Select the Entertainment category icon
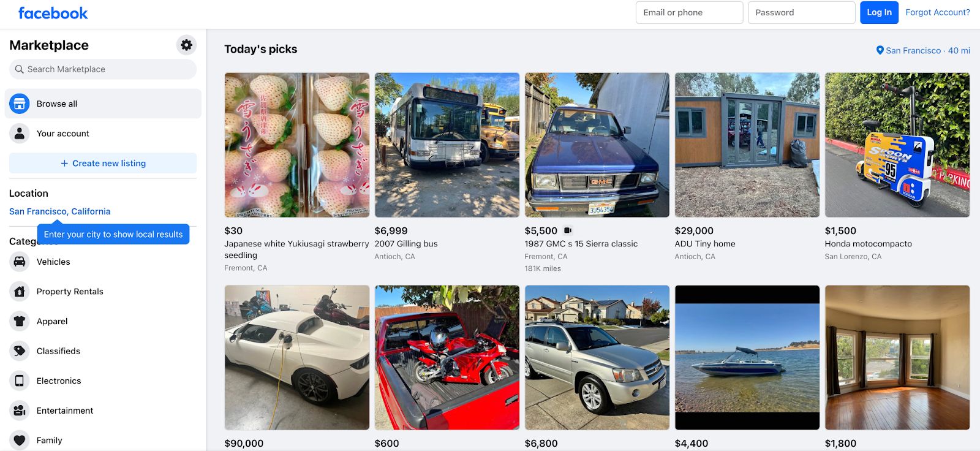Screen dimensions: 980x451 19,410
